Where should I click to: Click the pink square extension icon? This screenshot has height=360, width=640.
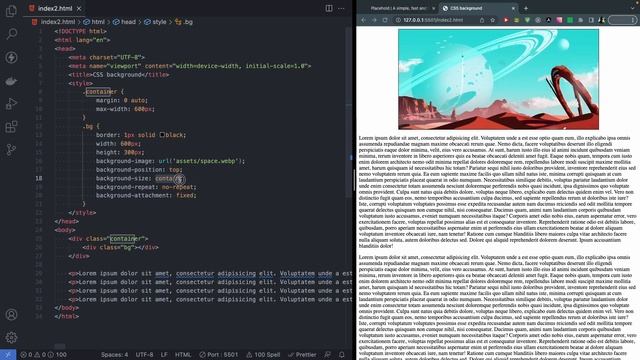click(x=559, y=20)
